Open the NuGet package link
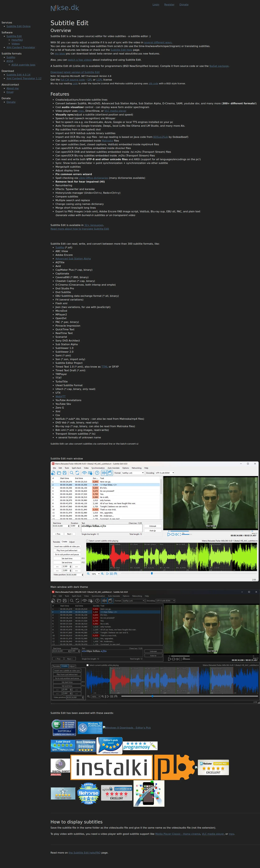 coord(219,66)
